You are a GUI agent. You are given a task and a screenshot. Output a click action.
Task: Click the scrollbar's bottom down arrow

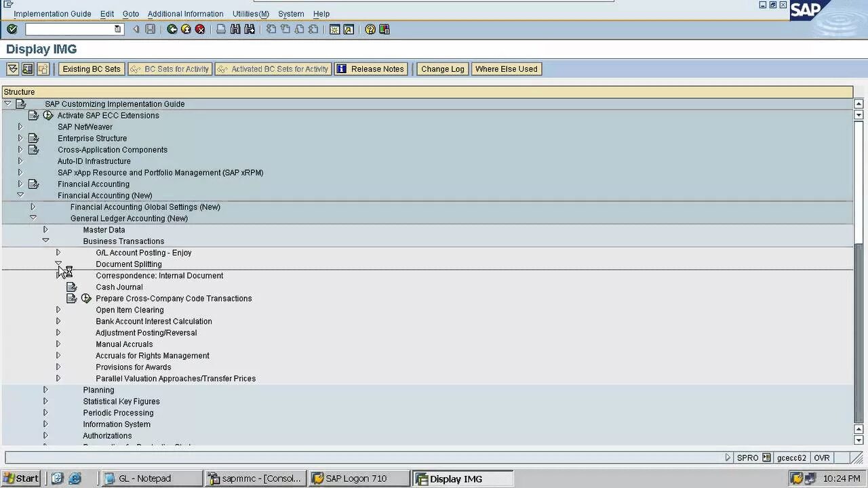[859, 441]
